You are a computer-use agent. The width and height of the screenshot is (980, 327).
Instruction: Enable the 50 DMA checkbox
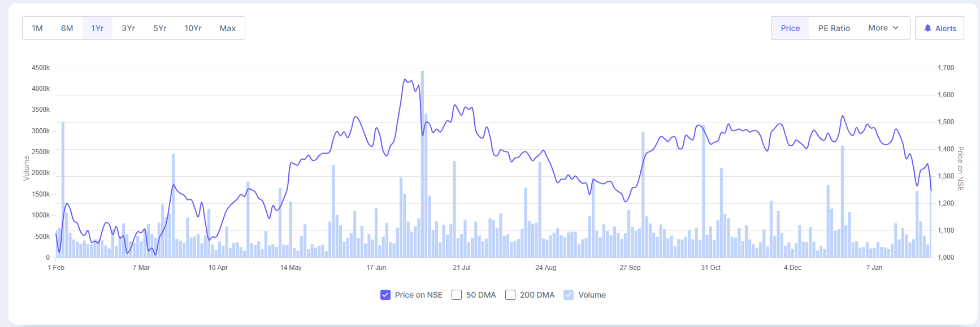point(457,295)
